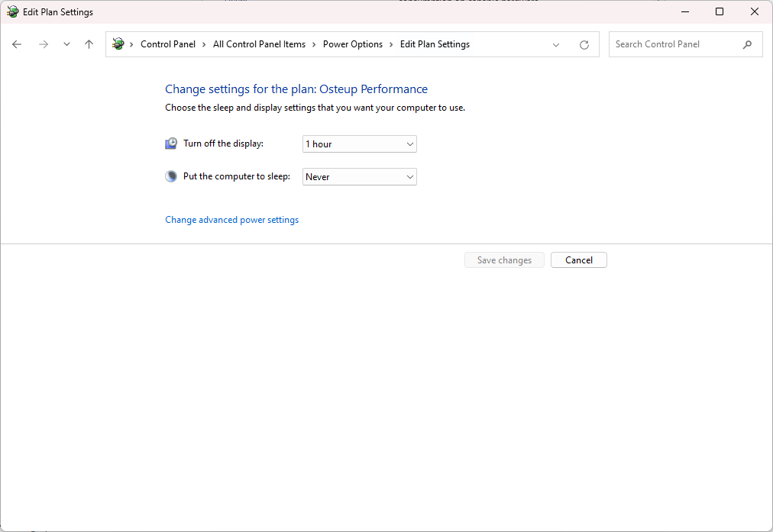Focus the Search Control Panel field
773x532 pixels.
[672, 44]
